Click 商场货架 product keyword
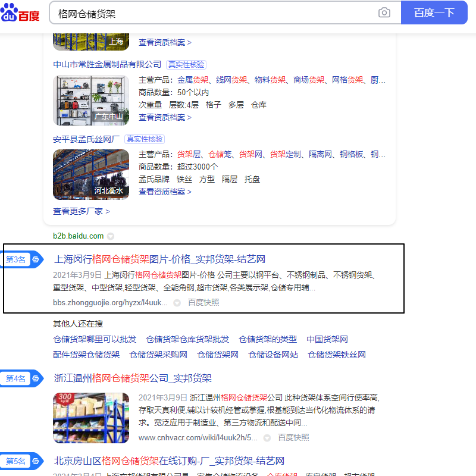The image size is (476, 476). (x=309, y=80)
